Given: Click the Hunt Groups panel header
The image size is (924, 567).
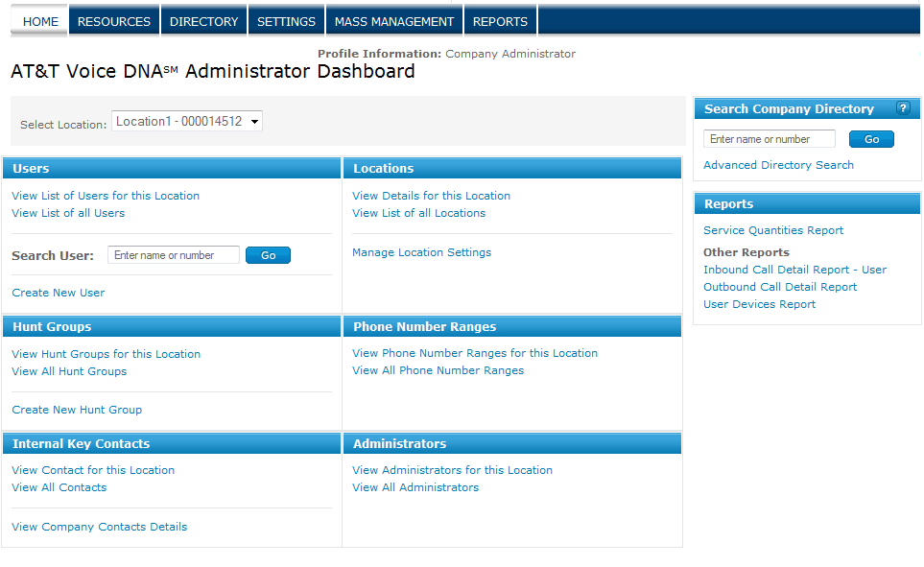Looking at the screenshot, I should click(172, 326).
